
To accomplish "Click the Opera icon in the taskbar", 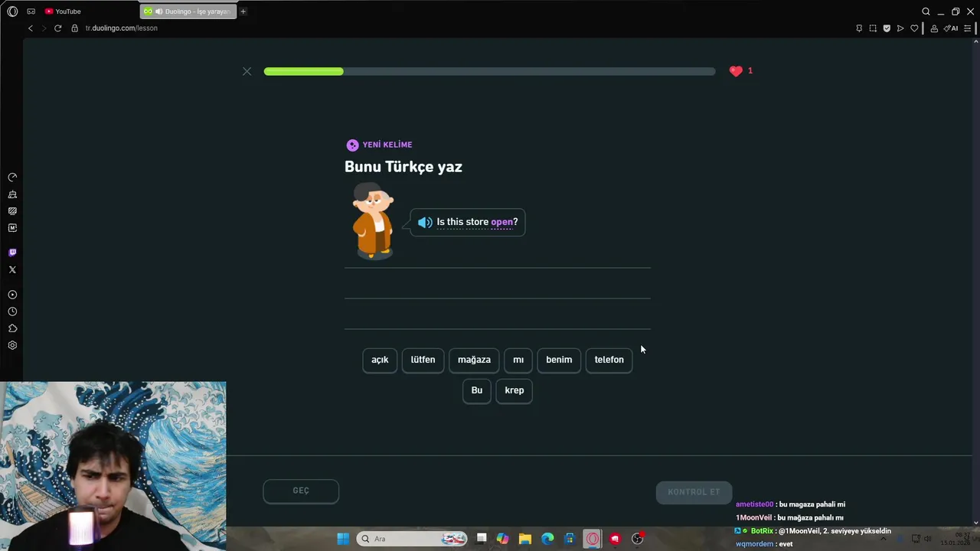I will point(593,539).
